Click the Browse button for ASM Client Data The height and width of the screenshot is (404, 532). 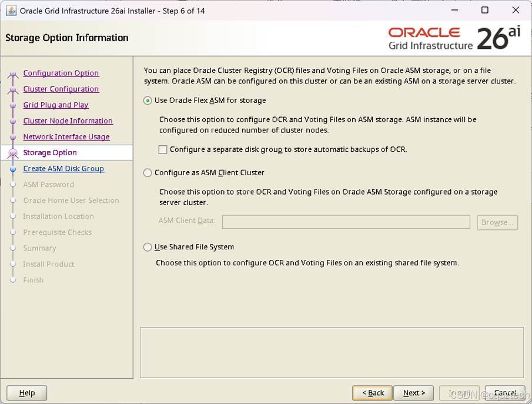coord(497,222)
